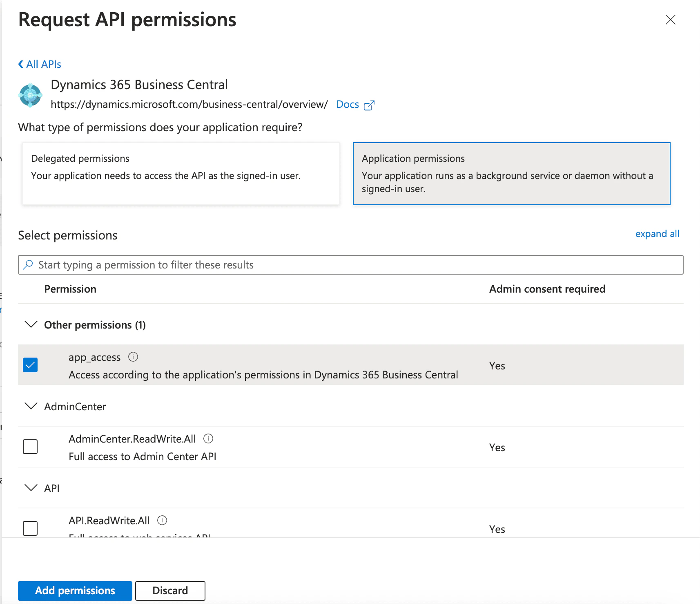The image size is (700, 604).
Task: Focus the permission filter search field
Action: click(x=351, y=265)
